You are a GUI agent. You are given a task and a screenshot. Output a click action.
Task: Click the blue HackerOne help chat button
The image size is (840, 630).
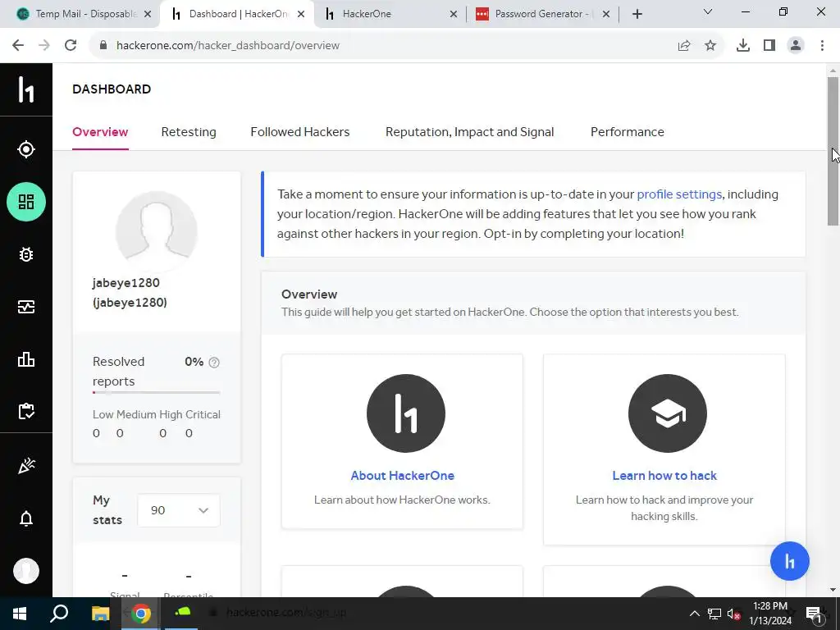[789, 561]
